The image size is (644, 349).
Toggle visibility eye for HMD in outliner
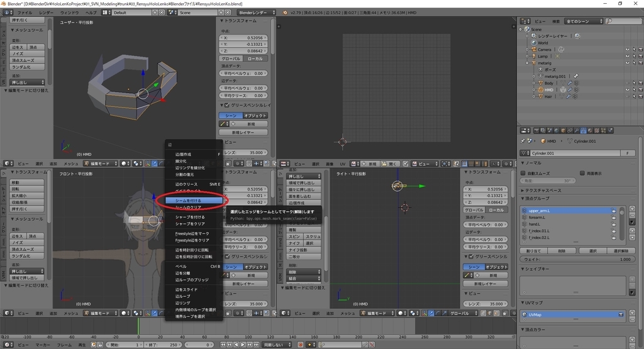627,90
